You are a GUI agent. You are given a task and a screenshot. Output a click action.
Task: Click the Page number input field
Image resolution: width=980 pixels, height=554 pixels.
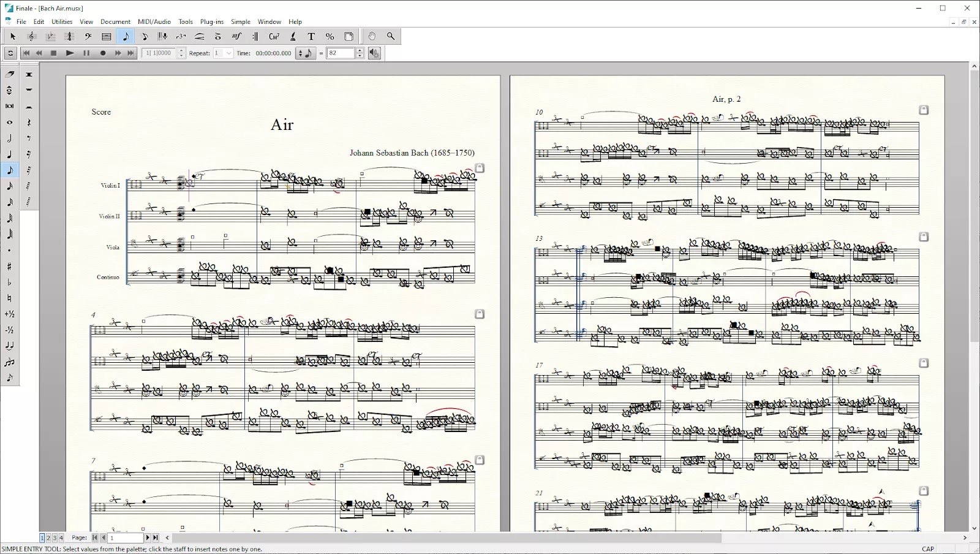pyautogui.click(x=126, y=538)
